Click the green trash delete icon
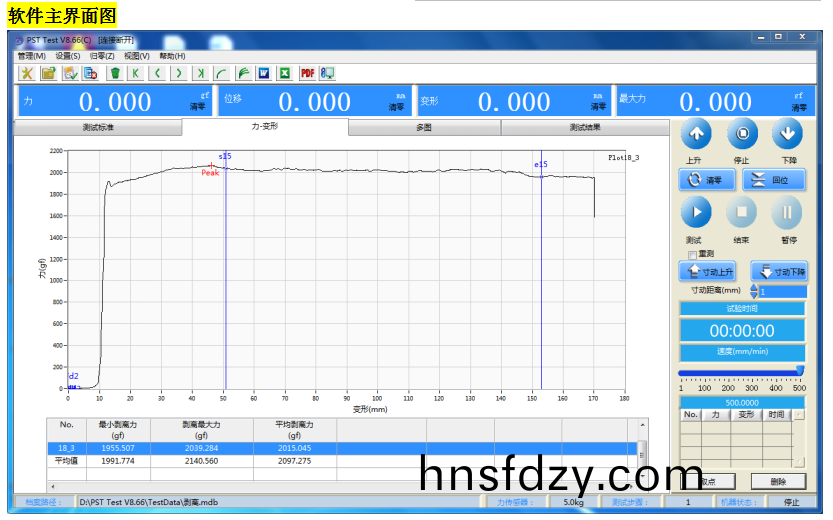Screen dimensions: 833x520 click(x=115, y=73)
